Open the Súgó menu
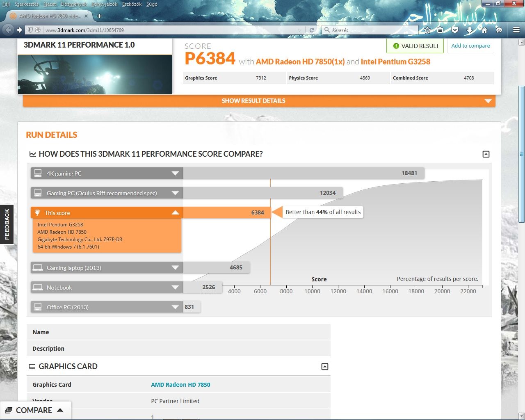This screenshot has height=420, width=525. tap(152, 4)
